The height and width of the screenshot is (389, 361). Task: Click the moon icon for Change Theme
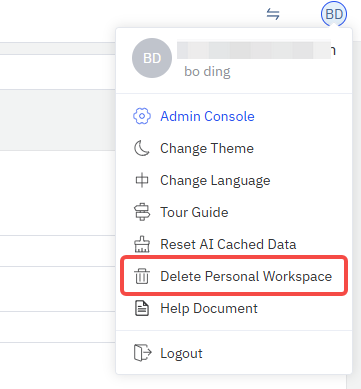tap(142, 148)
